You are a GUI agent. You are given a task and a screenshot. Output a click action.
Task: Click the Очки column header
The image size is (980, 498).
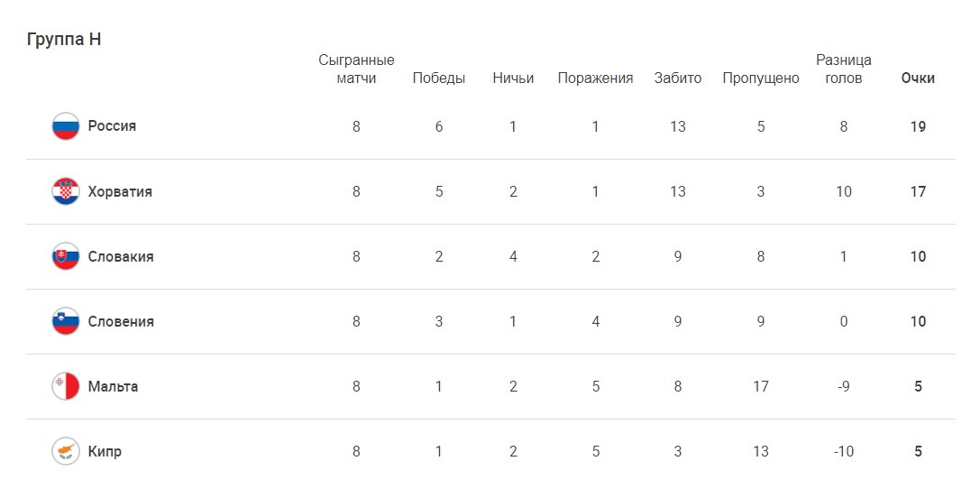[918, 78]
